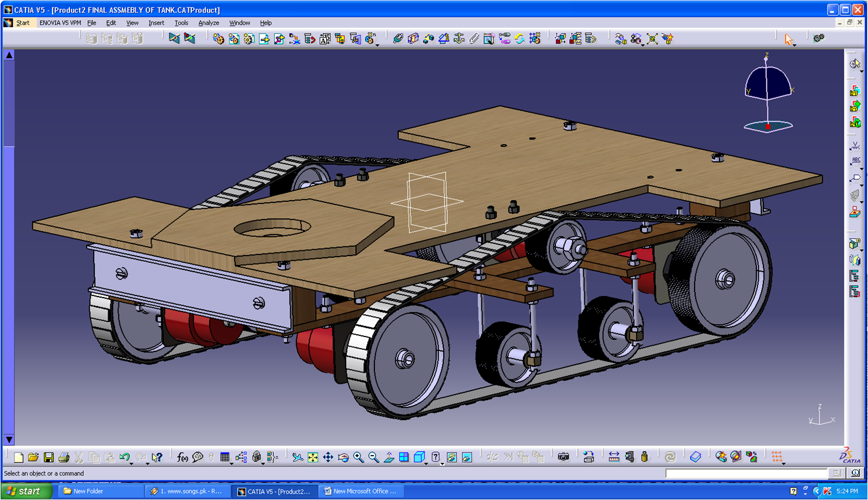
Task: Click the Fit All In icon
Action: 313,458
